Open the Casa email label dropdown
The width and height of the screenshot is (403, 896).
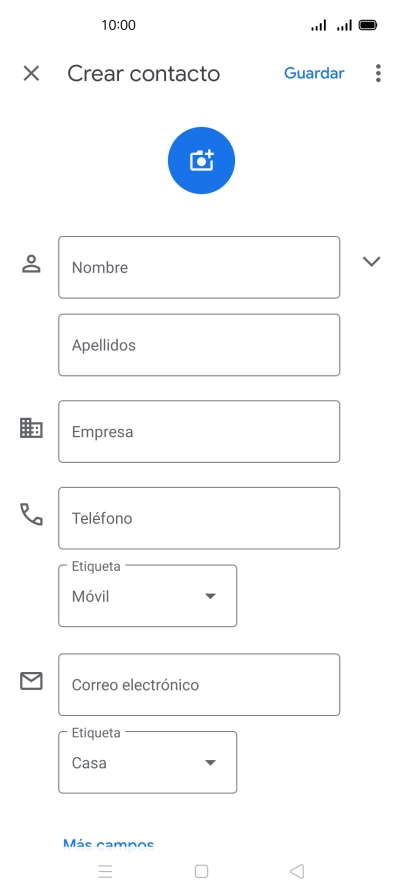tap(147, 762)
